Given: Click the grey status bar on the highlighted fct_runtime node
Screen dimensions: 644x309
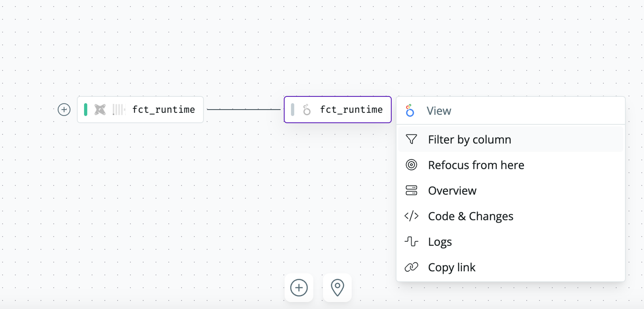Looking at the screenshot, I should point(292,110).
